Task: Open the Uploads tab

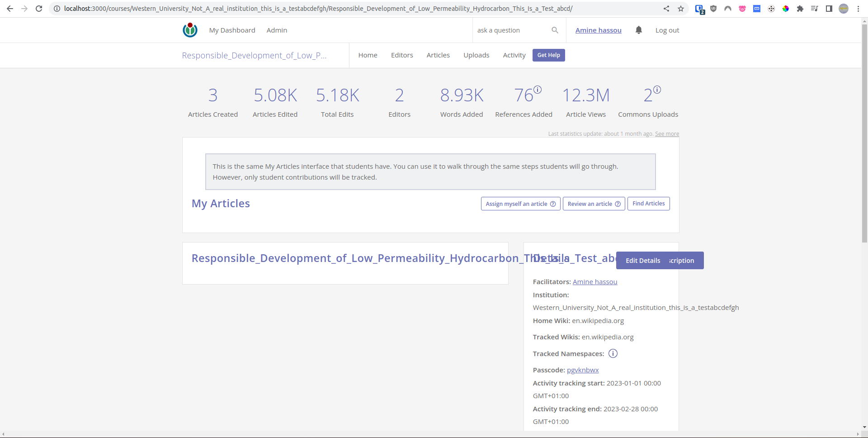Action: point(476,55)
